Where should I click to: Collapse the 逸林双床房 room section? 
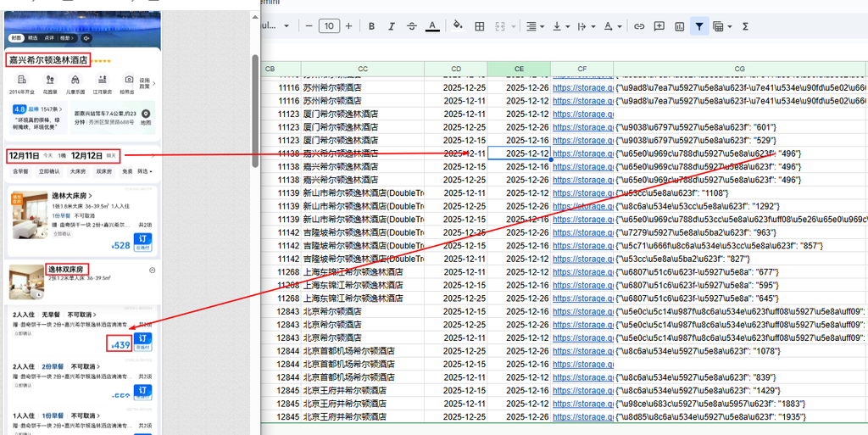[153, 270]
